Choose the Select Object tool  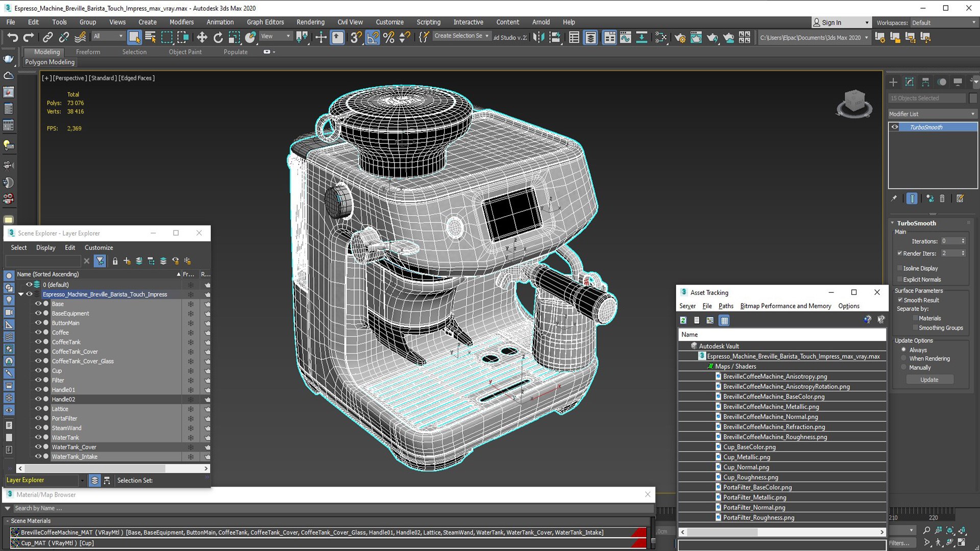click(x=134, y=37)
